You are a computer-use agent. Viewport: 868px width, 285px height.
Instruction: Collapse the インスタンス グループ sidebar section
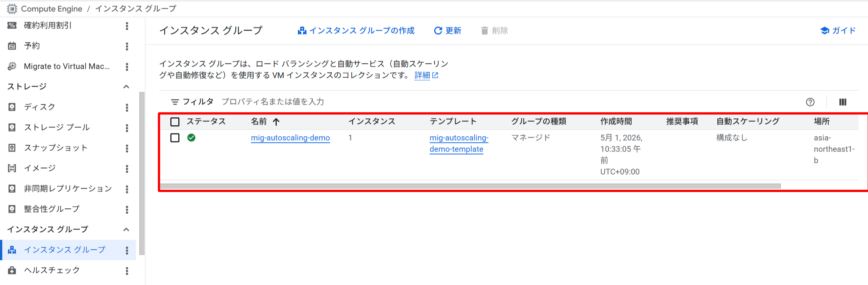126,229
